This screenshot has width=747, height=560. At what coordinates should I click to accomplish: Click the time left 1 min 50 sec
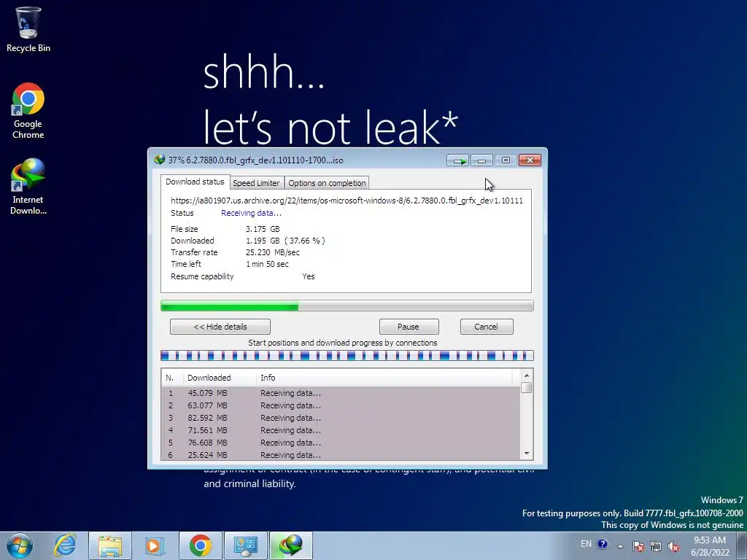pyautogui.click(x=267, y=264)
